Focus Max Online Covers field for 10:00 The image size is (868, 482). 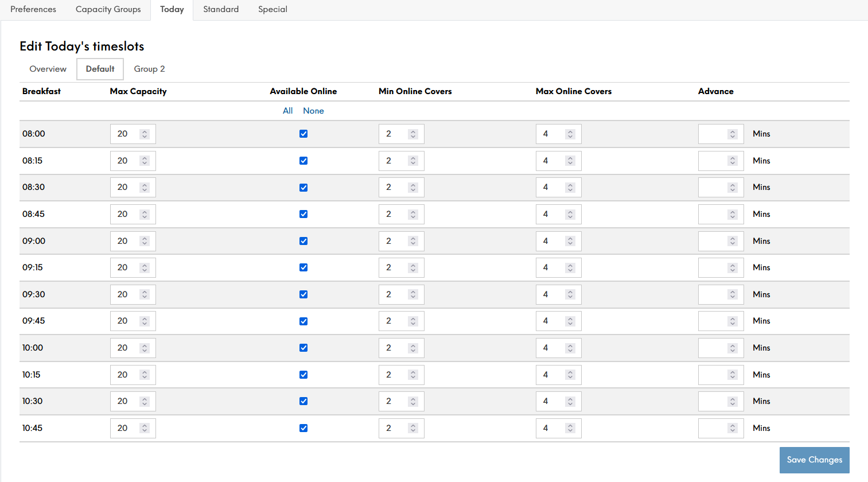(558, 348)
